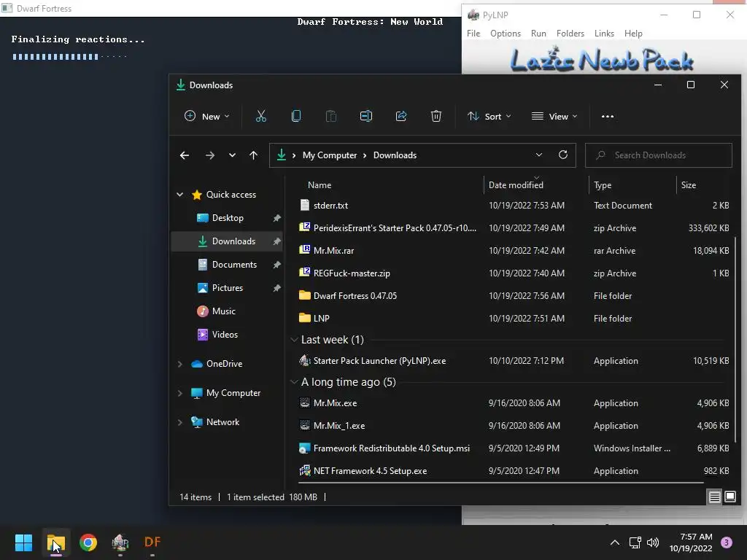Expand My Computer in navigation pane
The height and width of the screenshot is (560, 747).
tap(180, 393)
